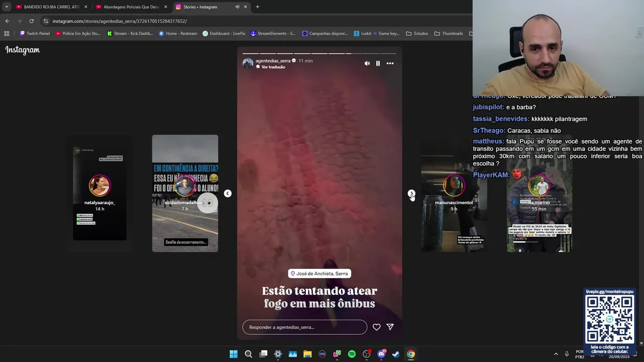Open the agentedias_serra profile name
This screenshot has height=362, width=644.
coord(273,61)
